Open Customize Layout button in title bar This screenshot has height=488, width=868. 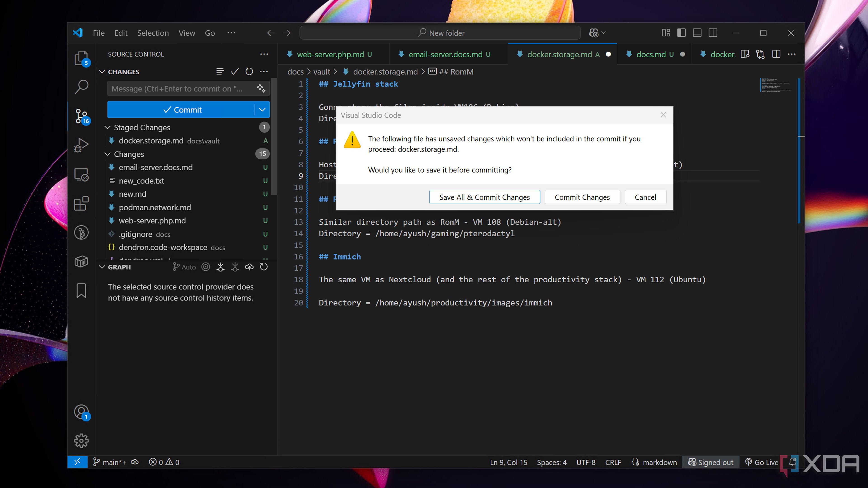click(x=666, y=33)
